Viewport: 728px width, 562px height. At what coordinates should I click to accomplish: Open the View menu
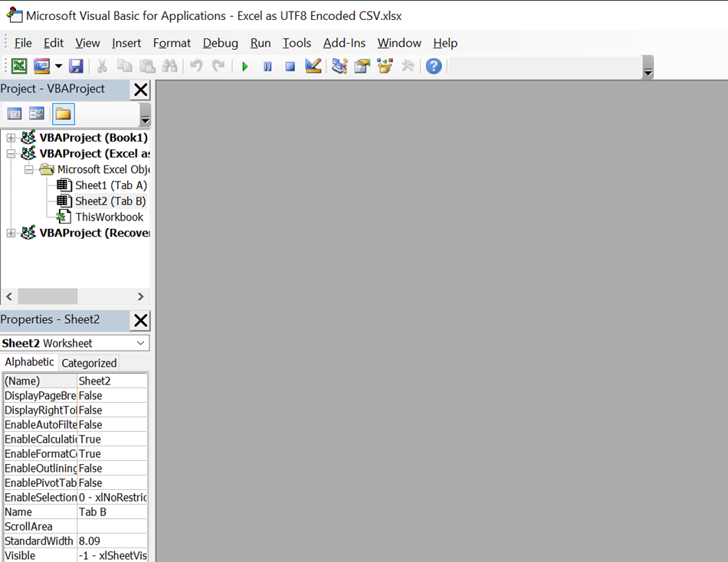pos(87,43)
